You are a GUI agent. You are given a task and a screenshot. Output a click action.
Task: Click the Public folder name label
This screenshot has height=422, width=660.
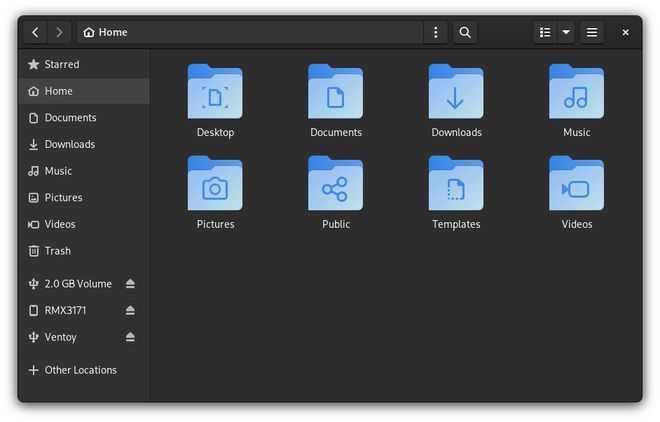336,224
